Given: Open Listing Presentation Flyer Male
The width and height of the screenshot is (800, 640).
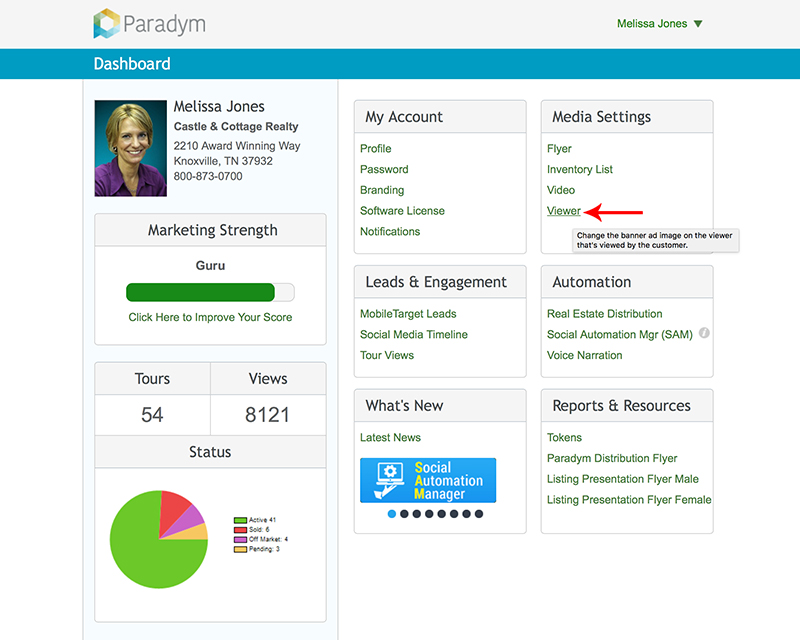Looking at the screenshot, I should click(623, 479).
